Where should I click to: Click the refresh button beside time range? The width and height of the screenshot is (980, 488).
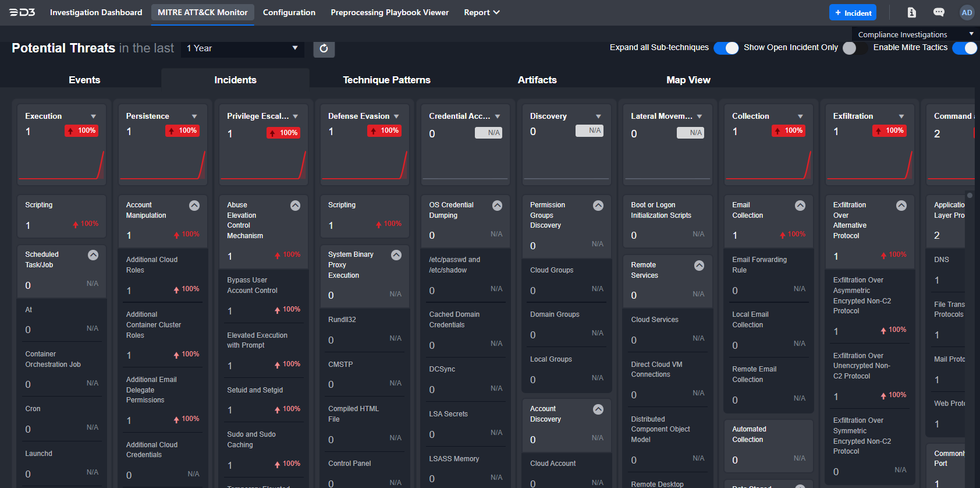(x=324, y=48)
